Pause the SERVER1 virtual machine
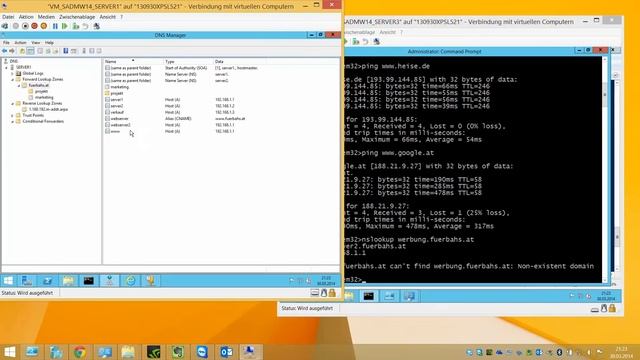640x360 pixels. point(55,26)
